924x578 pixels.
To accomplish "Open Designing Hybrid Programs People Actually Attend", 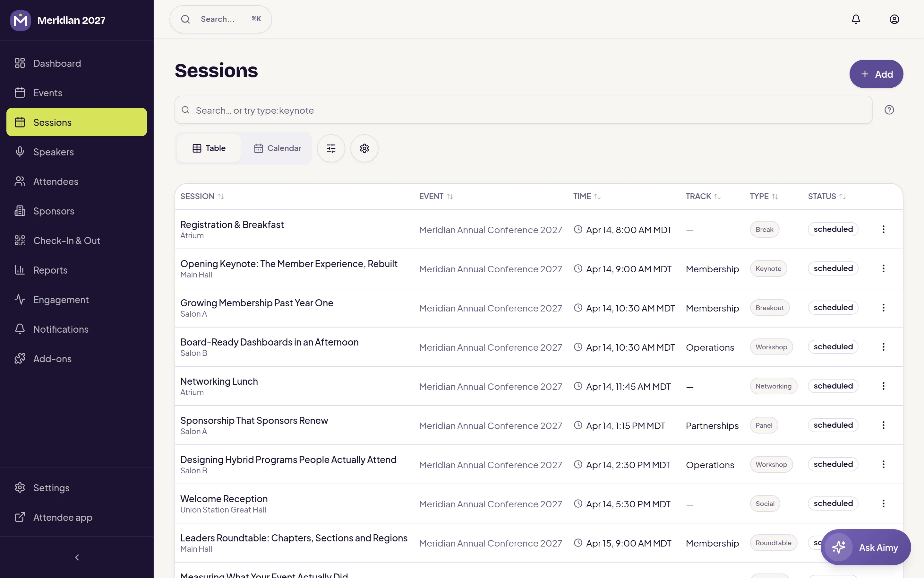I will click(x=288, y=460).
